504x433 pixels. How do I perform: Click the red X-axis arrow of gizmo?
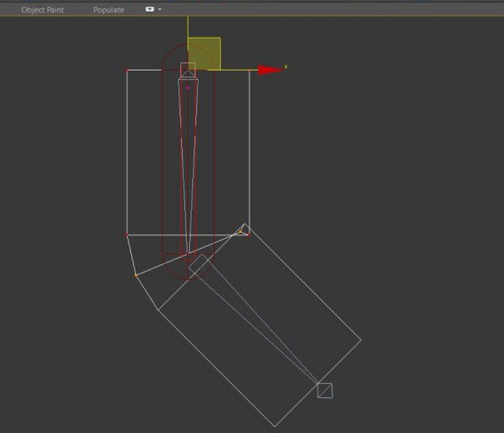point(270,70)
